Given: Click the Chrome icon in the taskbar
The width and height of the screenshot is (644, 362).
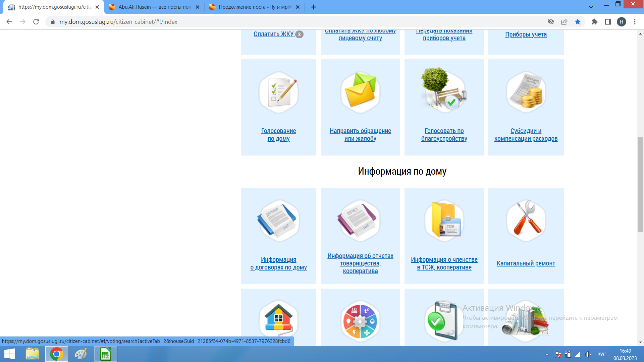Looking at the screenshot, I should coord(57,354).
